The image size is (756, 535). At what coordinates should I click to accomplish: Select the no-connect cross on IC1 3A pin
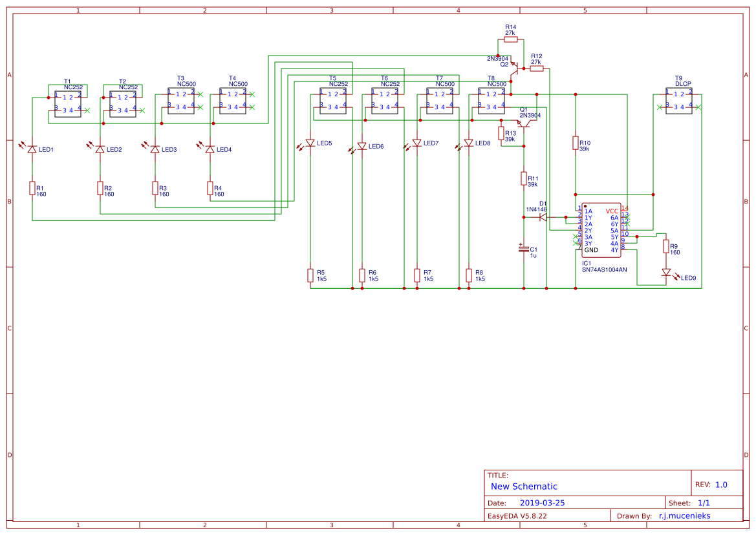point(575,236)
